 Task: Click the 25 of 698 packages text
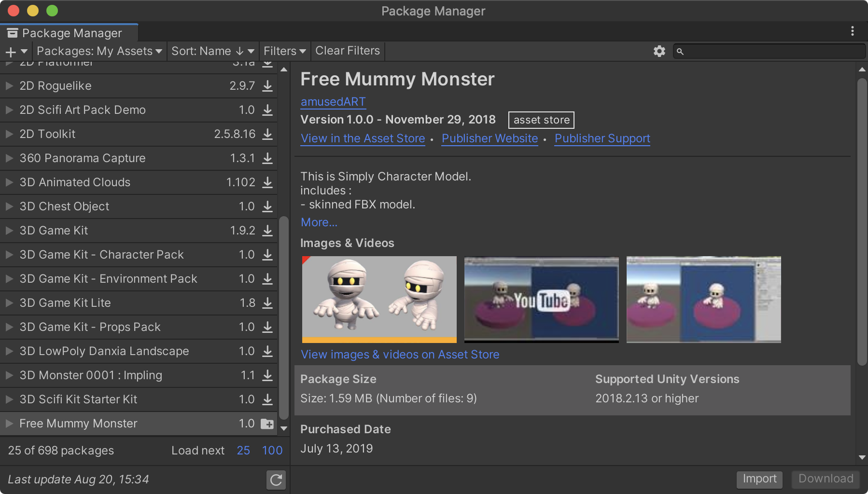(61, 451)
